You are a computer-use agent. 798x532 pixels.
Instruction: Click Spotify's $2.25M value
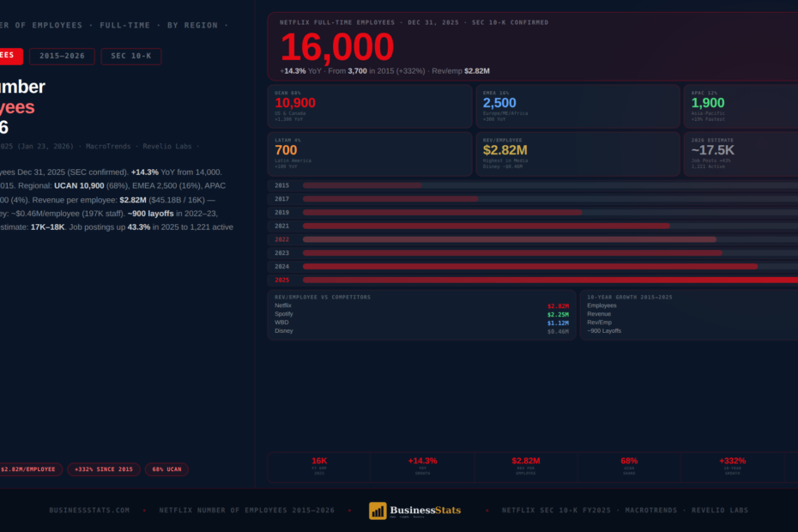click(559, 315)
